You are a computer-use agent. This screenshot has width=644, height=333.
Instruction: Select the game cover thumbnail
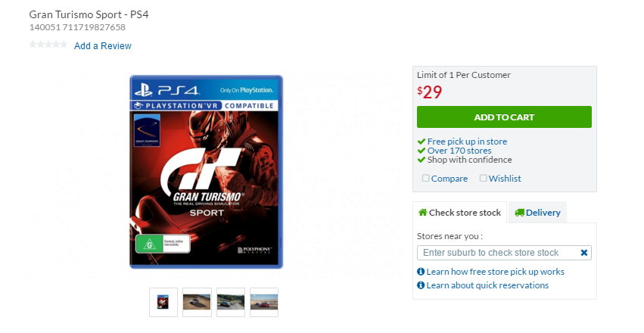point(163,302)
